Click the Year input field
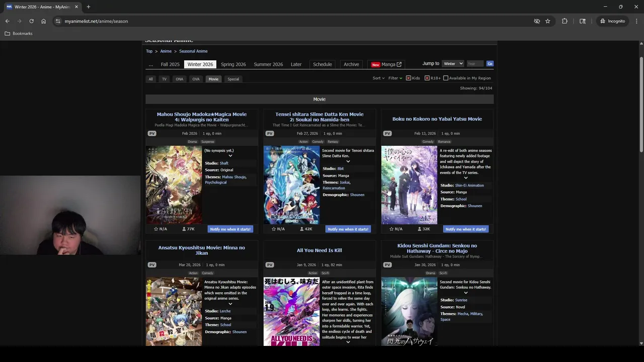 [x=475, y=64]
